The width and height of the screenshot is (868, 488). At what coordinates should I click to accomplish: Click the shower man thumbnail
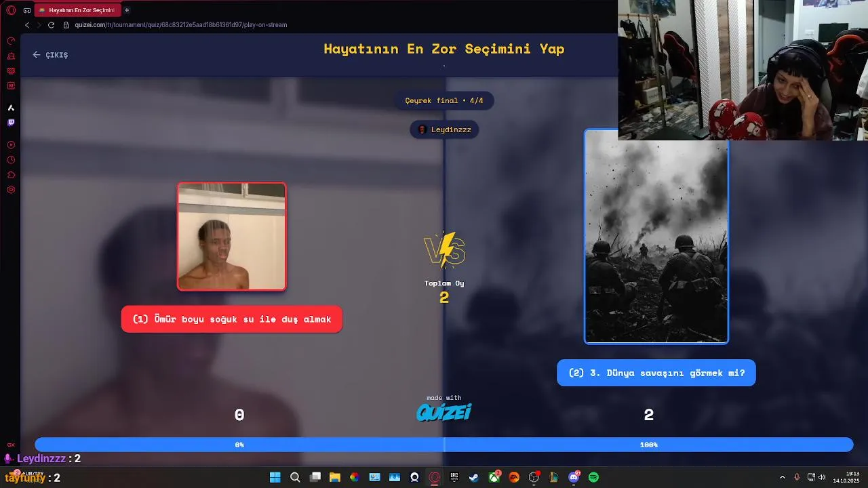click(232, 237)
